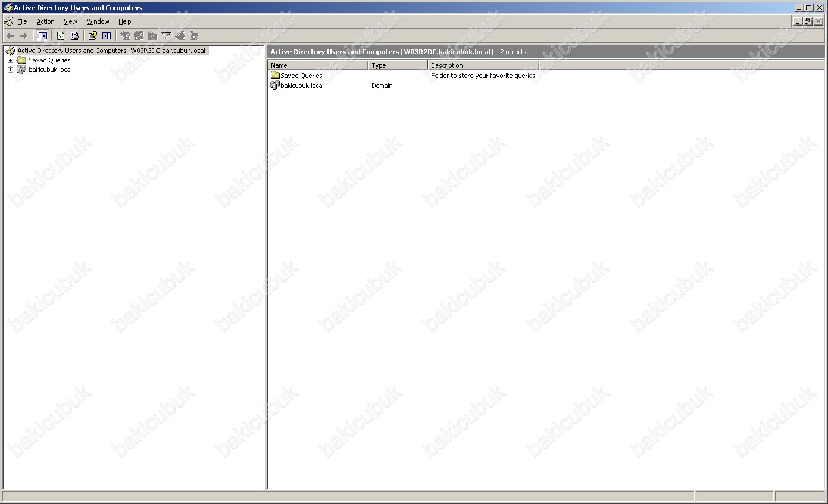The image size is (828, 504).
Task: Click the bakicubuk.local domain icon in list
Action: (x=275, y=86)
